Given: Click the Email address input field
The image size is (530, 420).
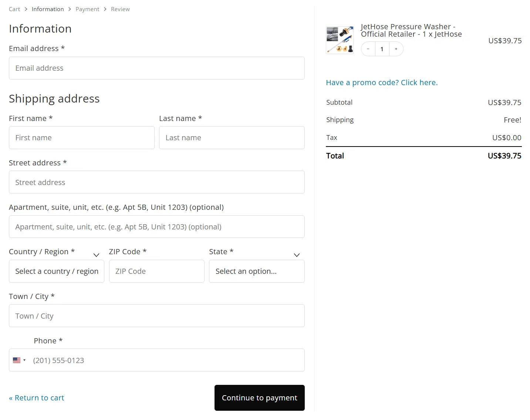Looking at the screenshot, I should 156,68.
